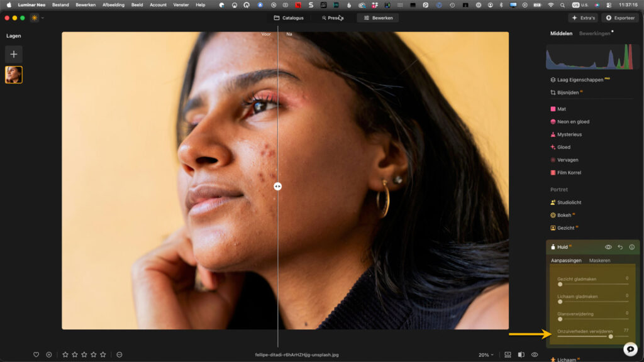Open the Gezicht portrait tool
The width and height of the screenshot is (644, 362).
(x=564, y=228)
